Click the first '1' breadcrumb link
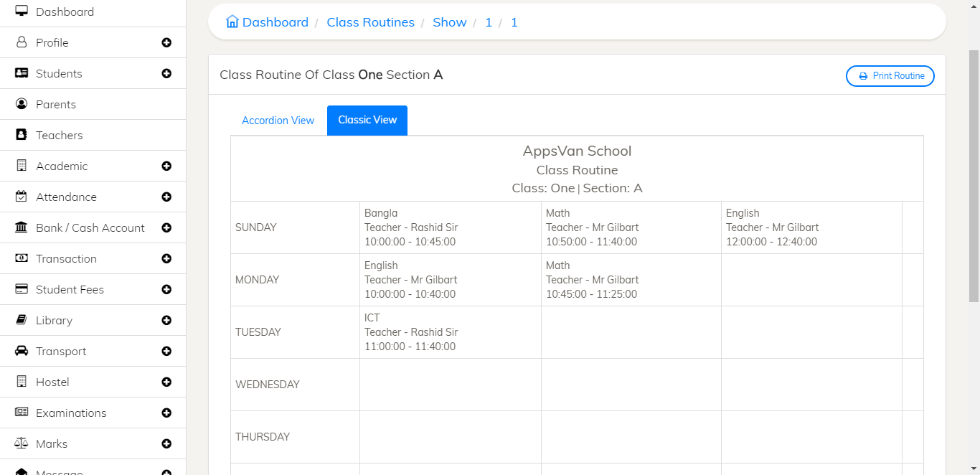The height and width of the screenshot is (475, 980). 489,22
